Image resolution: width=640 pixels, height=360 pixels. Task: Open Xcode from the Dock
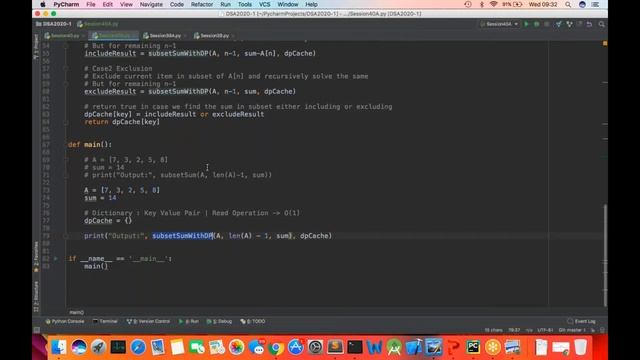click(413, 347)
